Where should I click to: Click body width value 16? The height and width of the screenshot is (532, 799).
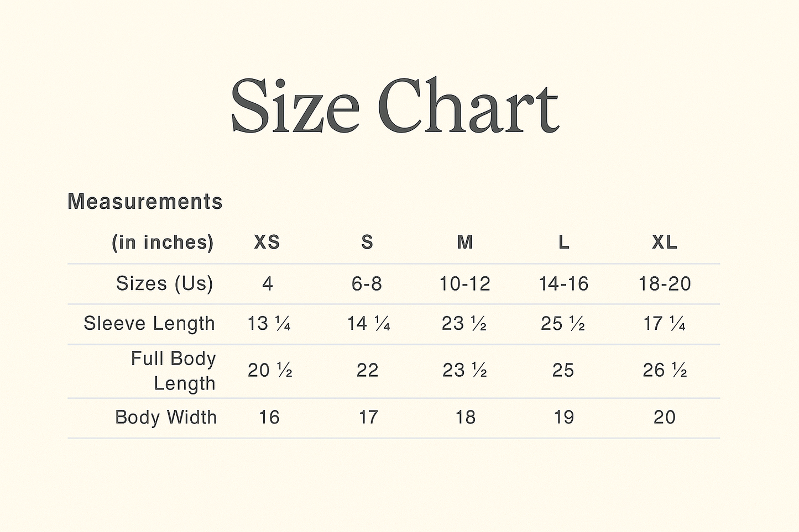(x=269, y=417)
